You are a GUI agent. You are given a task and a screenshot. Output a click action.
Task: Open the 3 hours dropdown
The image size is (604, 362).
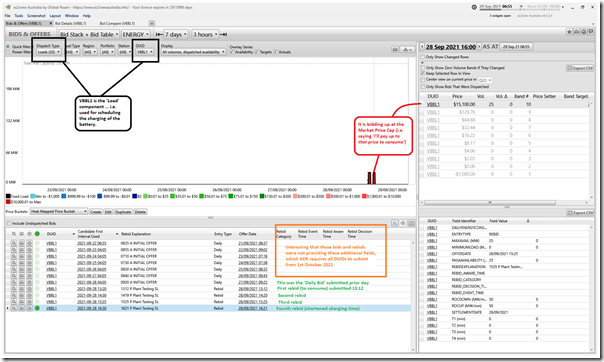tap(205, 34)
